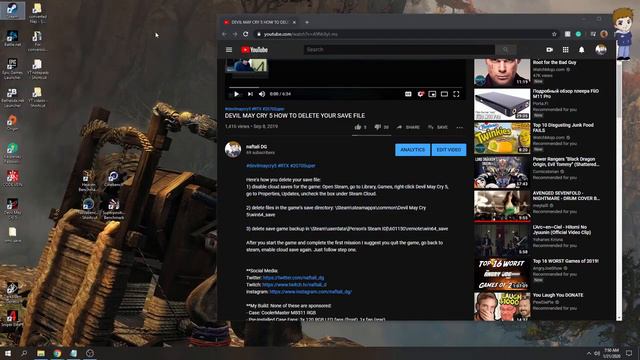The height and width of the screenshot is (360, 640).
Task: Skip to the next video
Action: [250, 94]
